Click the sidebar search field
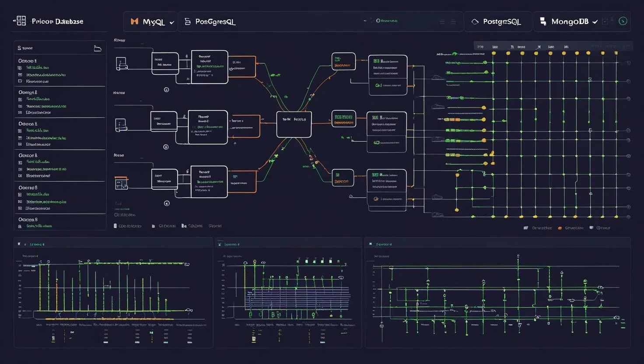The width and height of the screenshot is (644, 364). [x=59, y=48]
